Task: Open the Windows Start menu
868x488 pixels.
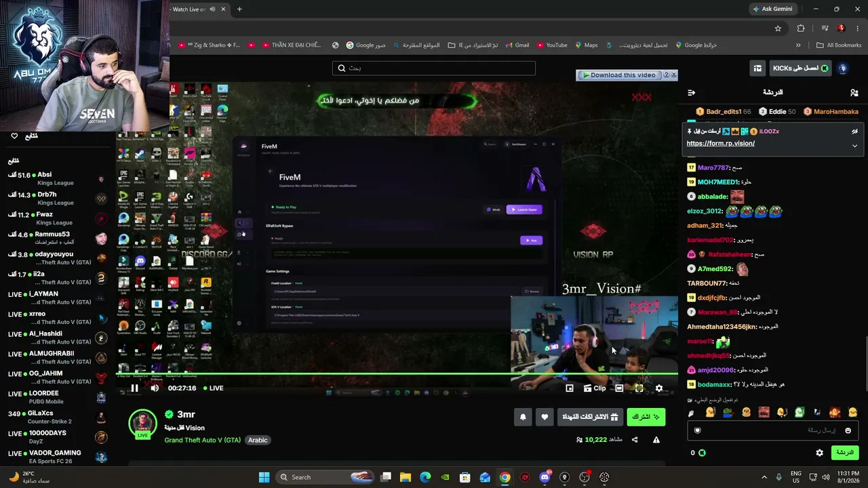Action: (264, 477)
